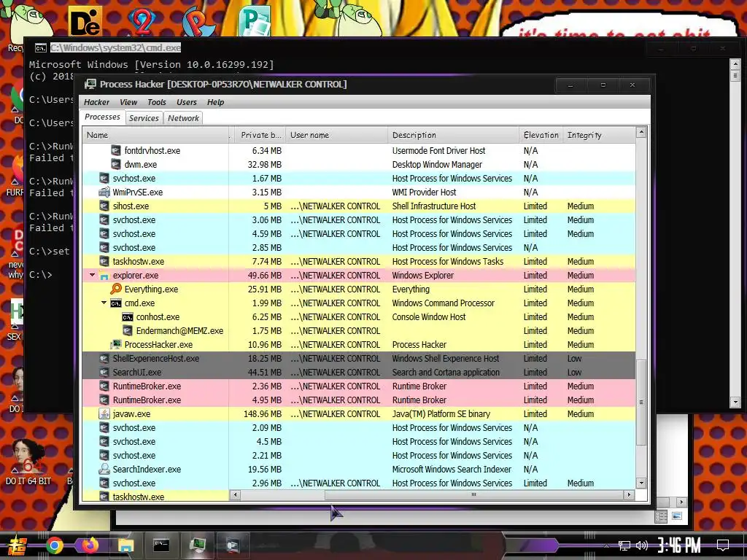
Task: Open the Tools menu
Action: 156,102
